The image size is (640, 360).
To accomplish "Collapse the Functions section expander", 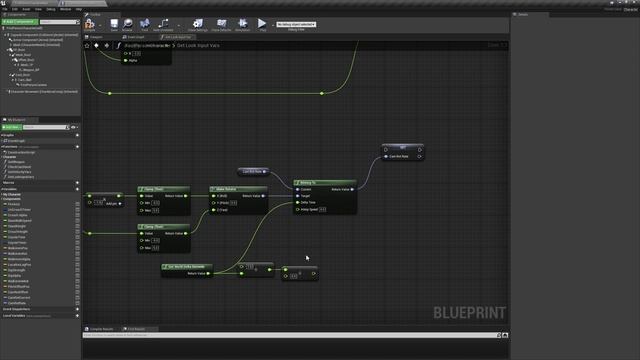I will click(2, 147).
